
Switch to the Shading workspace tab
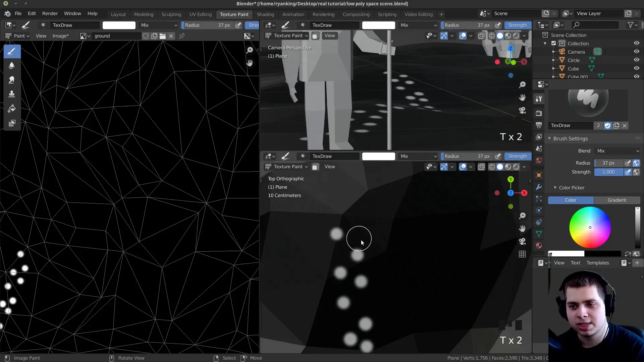point(265,14)
